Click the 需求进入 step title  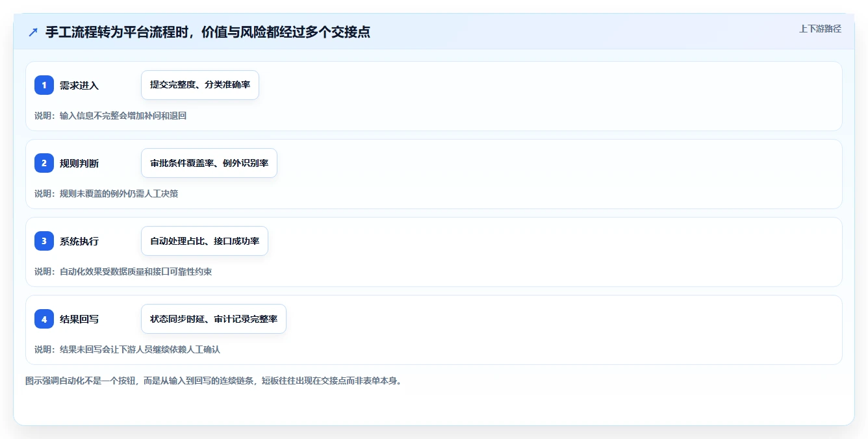pos(79,86)
